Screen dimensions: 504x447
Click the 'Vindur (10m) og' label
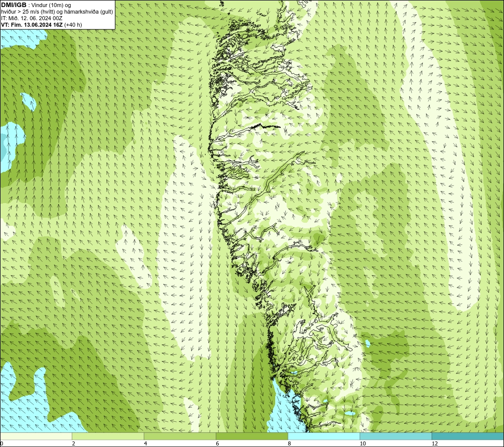[52, 5]
